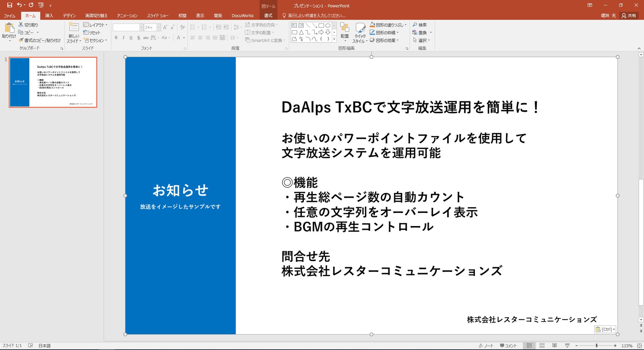Select the text box shape

click(x=294, y=26)
